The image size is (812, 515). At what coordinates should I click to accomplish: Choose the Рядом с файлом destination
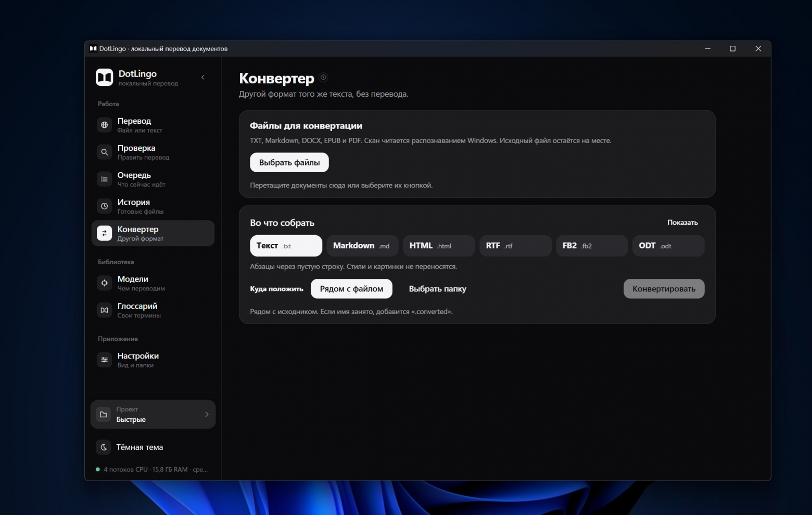351,289
